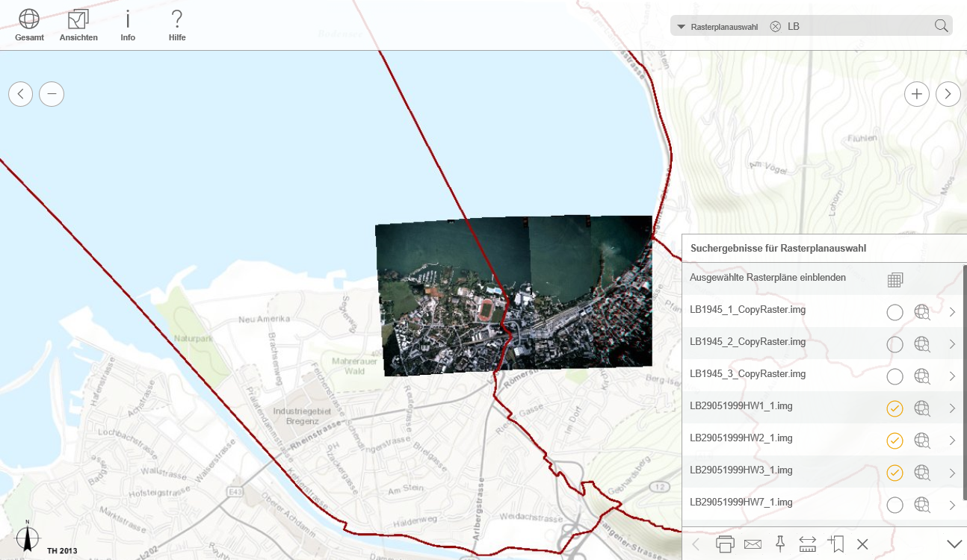The image size is (967, 560).
Task: Open the Hilfe menu
Action: 177,25
